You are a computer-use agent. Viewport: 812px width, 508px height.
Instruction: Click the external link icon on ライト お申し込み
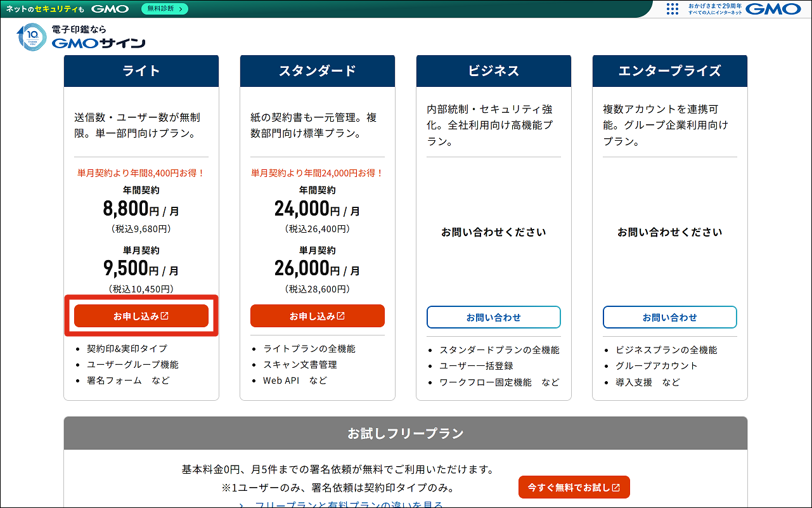[164, 315]
